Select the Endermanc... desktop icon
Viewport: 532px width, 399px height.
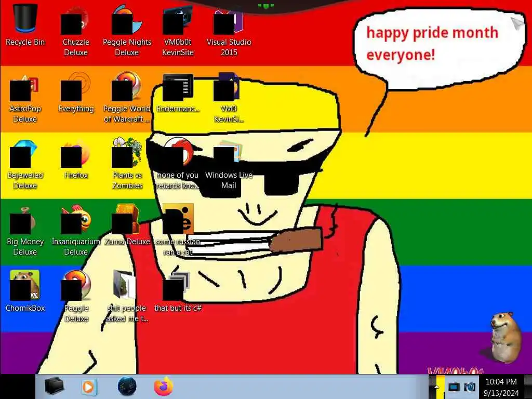178,93
